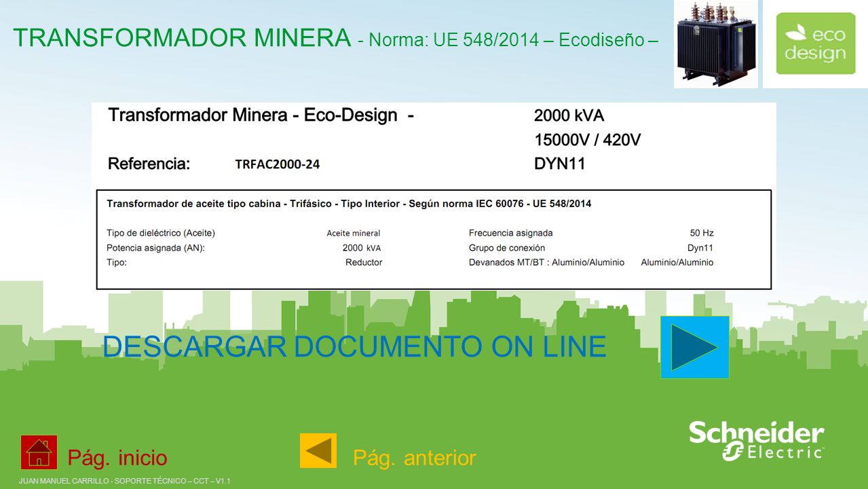Click the blue play arrow button
The width and height of the screenshot is (868, 489).
click(695, 347)
